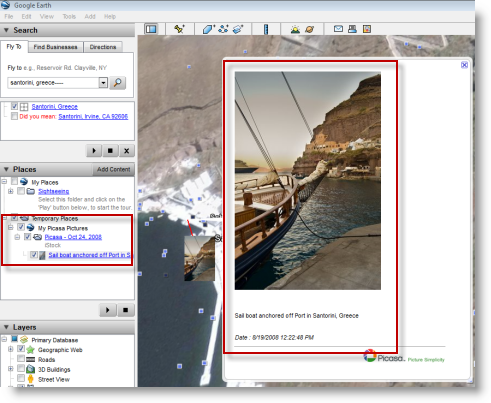Screen dimensions: 491x403
Task: Toggle the My Picasa Pictures checkbox
Action: (x=21, y=227)
